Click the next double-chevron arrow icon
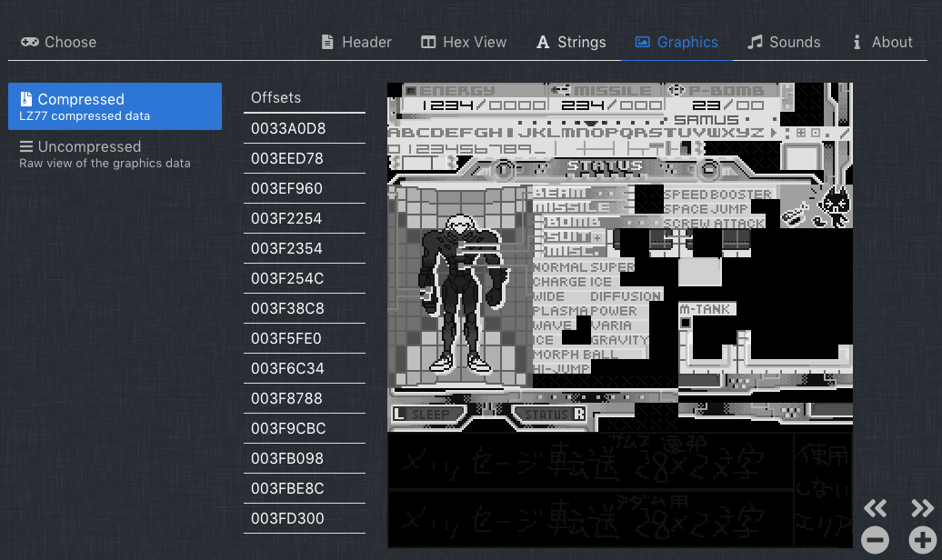Screen dimensions: 942x560 tap(922, 509)
